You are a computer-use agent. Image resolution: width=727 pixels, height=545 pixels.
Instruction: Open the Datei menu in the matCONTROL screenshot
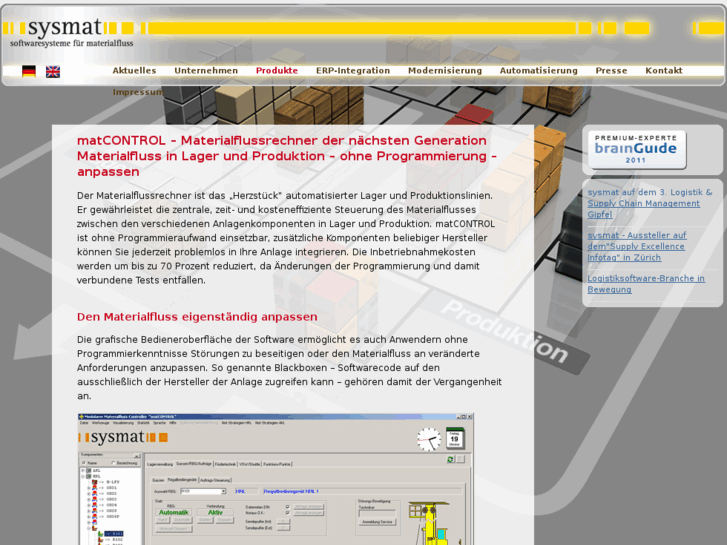click(x=84, y=423)
